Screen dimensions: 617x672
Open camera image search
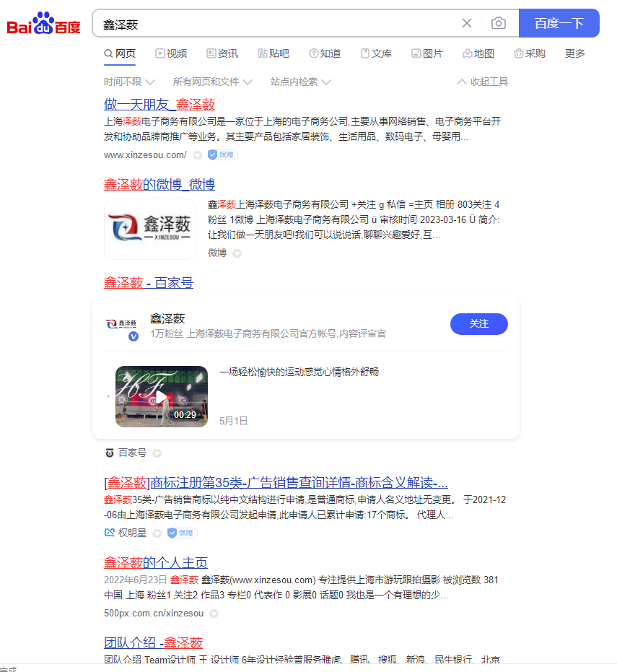tap(499, 23)
